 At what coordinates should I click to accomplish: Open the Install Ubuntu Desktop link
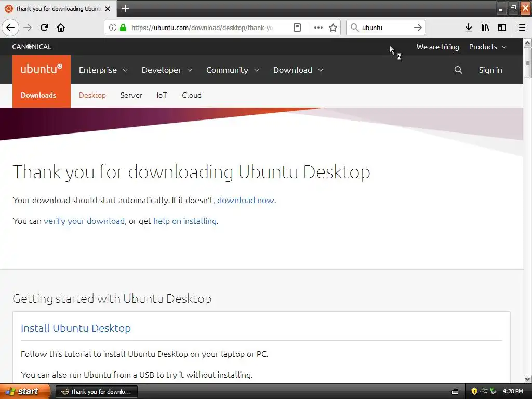pyautogui.click(x=76, y=328)
